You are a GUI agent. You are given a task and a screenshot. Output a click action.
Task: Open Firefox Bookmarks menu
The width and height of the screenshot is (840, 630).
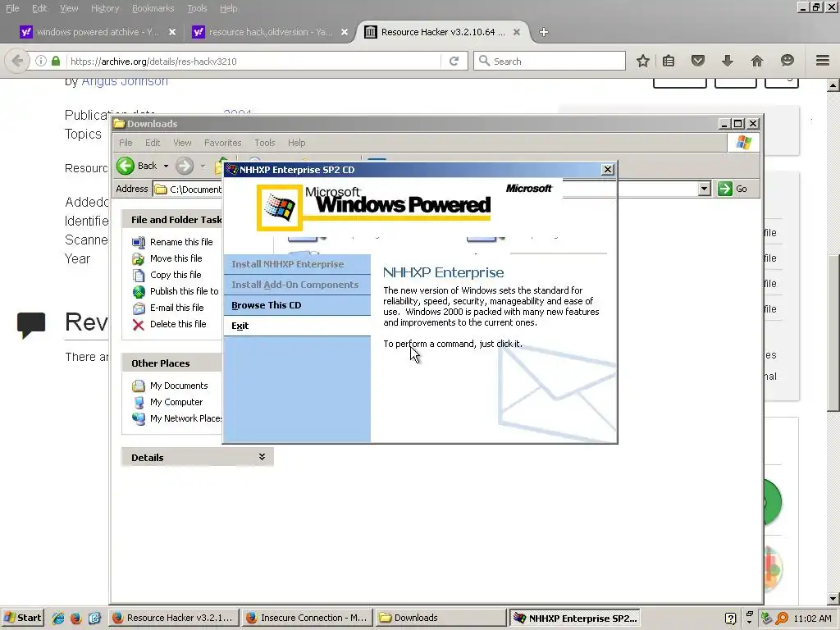(153, 8)
